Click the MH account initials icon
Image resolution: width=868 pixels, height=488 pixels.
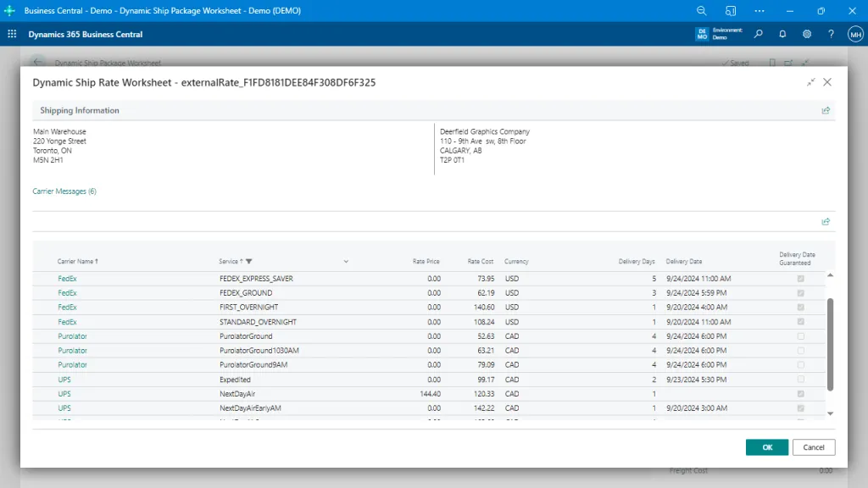[x=855, y=34]
